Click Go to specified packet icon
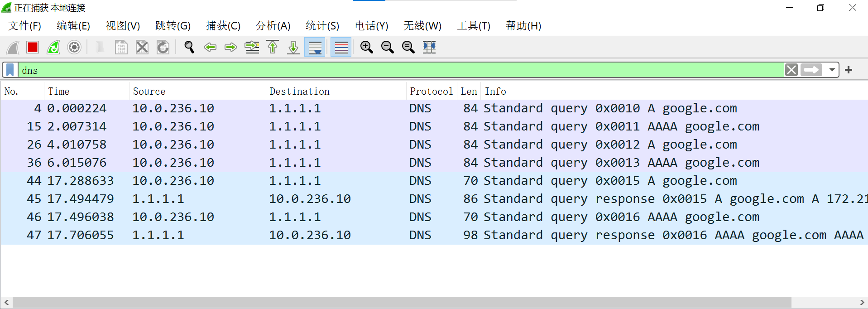The image size is (868, 309). [252, 47]
